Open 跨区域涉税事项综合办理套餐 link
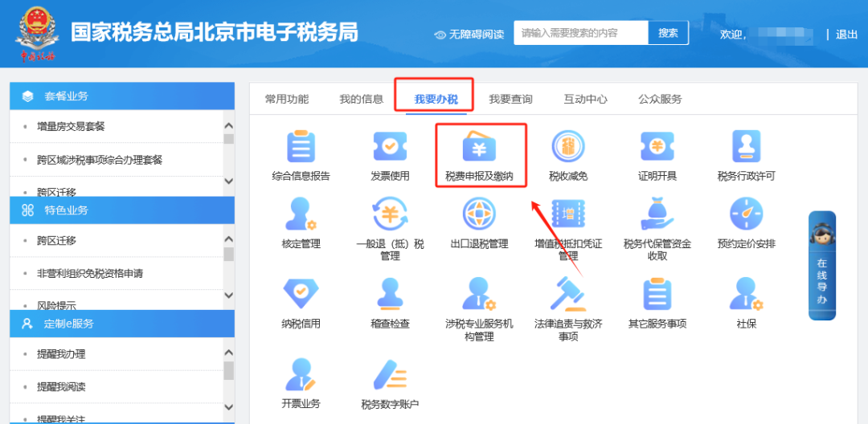 click(100, 160)
